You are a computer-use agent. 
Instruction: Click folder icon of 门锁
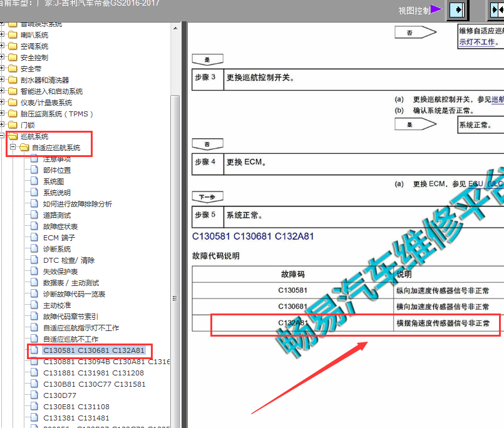point(13,125)
